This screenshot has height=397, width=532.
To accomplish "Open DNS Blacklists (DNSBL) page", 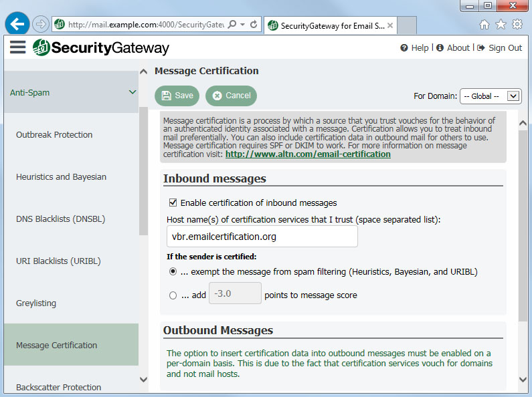I will click(61, 219).
